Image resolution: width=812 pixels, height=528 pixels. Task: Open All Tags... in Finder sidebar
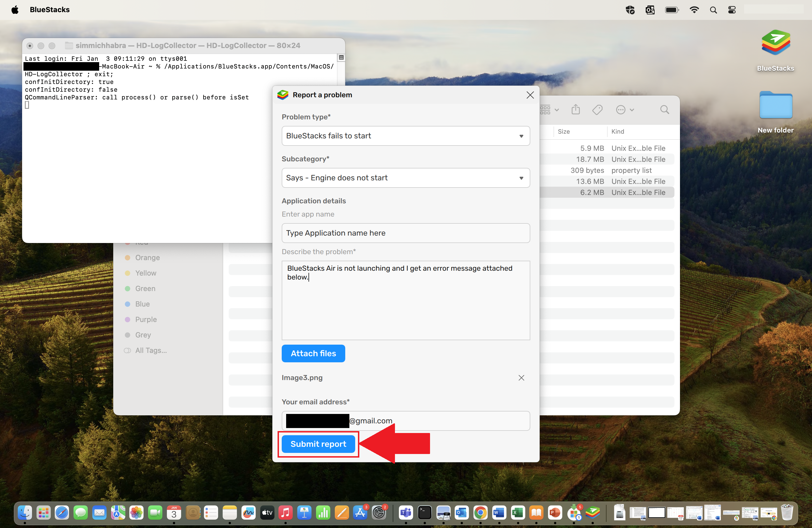pyautogui.click(x=145, y=350)
